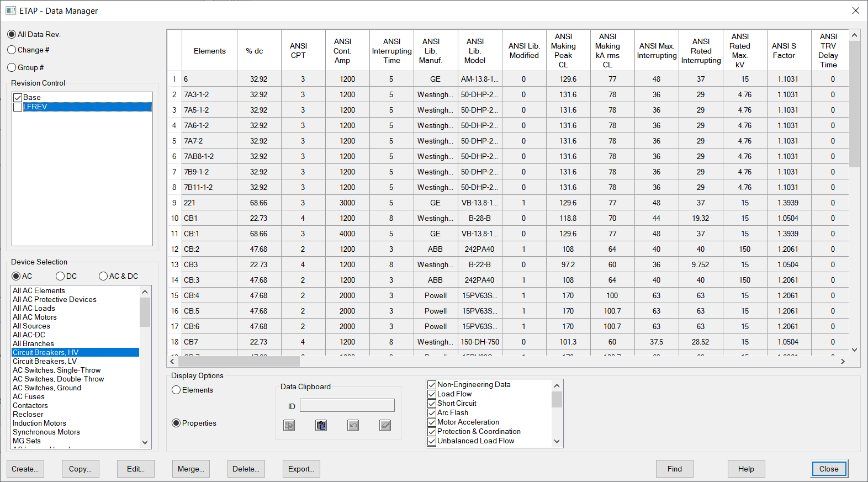Click the ETAP icon in the title bar
This screenshot has height=482, width=868.
(10, 10)
